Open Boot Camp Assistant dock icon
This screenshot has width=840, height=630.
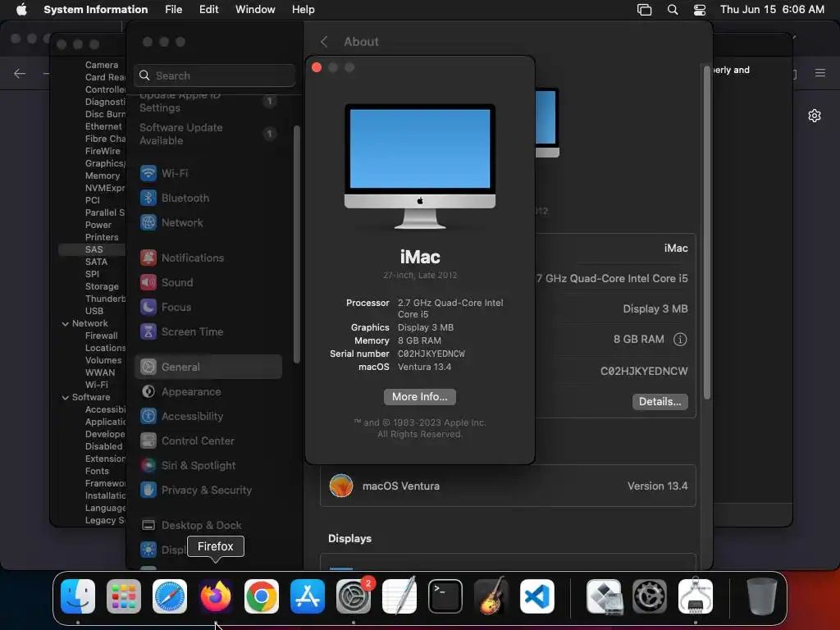pos(605,596)
